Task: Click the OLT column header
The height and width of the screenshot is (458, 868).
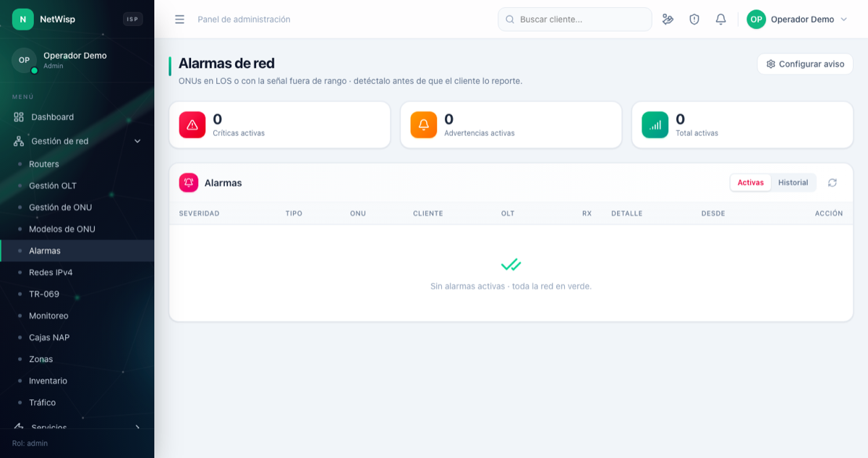Action: click(x=508, y=213)
